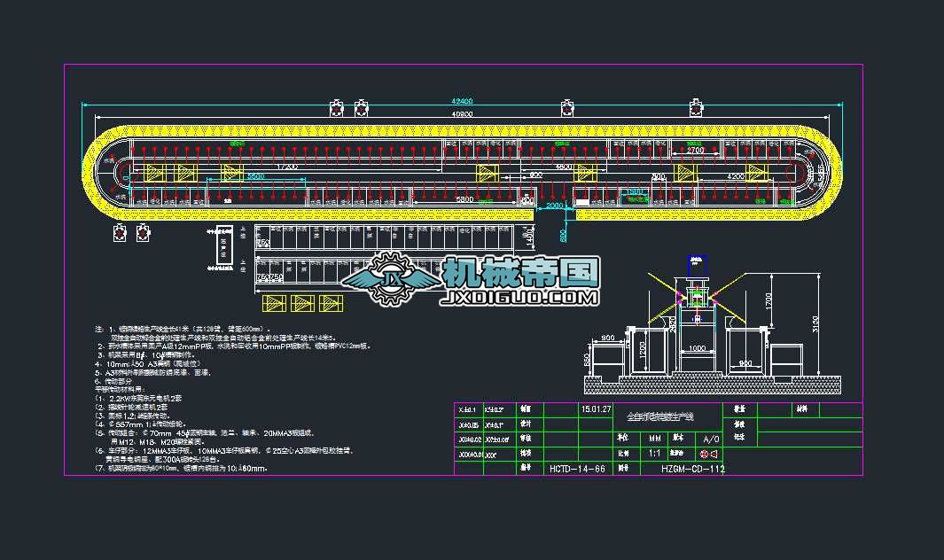Screen dimensions: 944x560
Task: Select the '1000' dimension in section view
Action: pos(698,348)
